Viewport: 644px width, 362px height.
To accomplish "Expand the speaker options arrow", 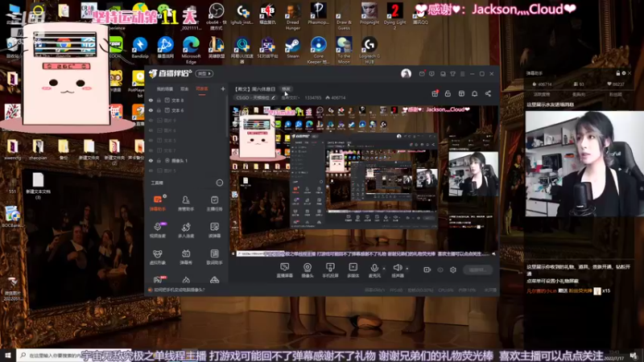I will pos(407,269).
